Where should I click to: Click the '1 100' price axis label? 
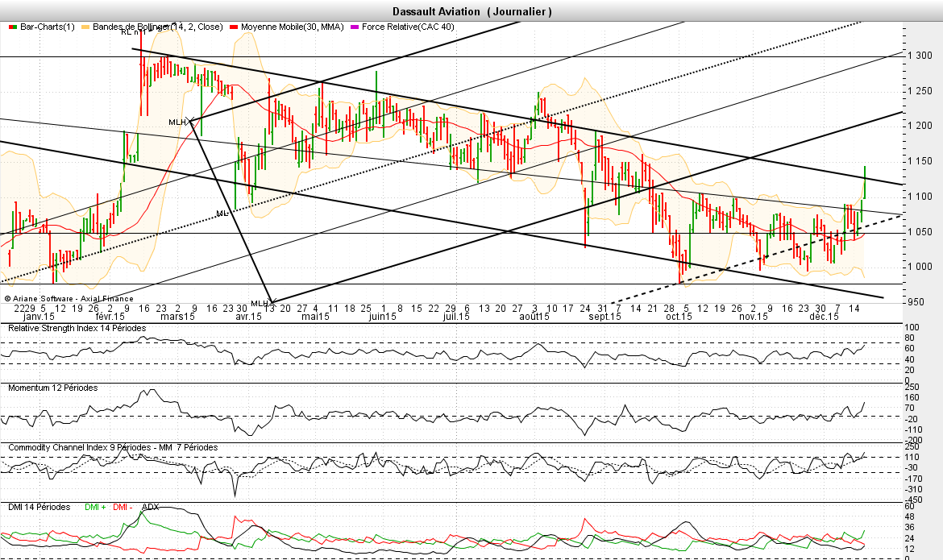920,197
